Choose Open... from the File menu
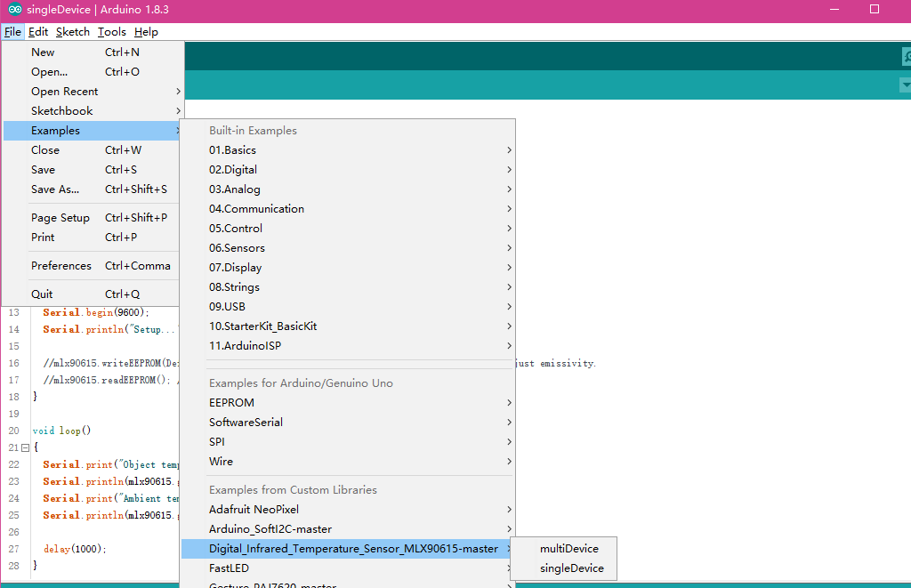The image size is (911, 588). click(92, 72)
